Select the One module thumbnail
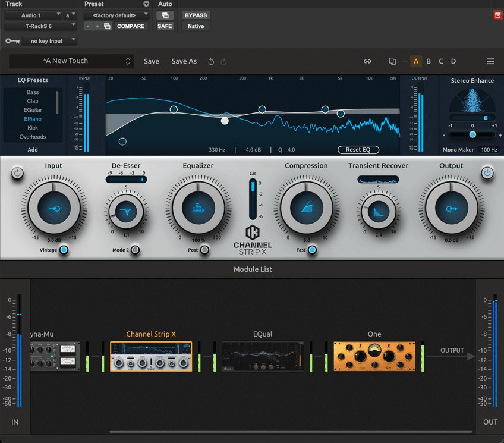The width and height of the screenshot is (504, 443). [x=374, y=356]
